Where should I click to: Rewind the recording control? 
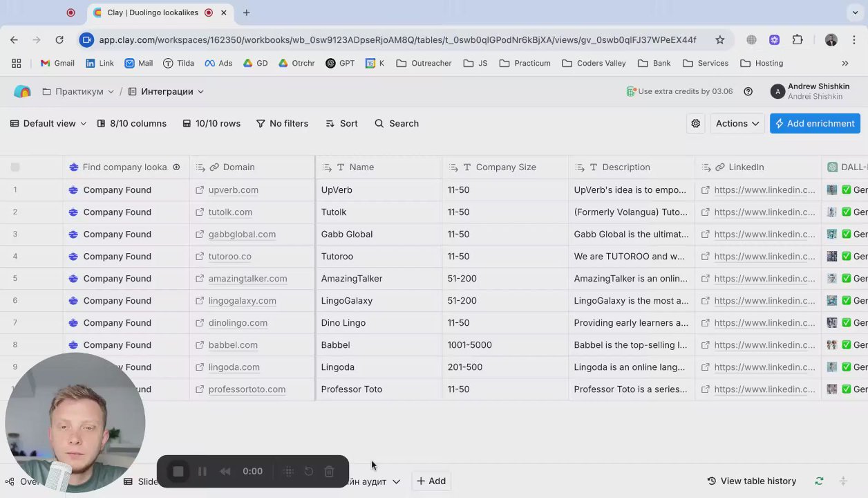tap(225, 471)
